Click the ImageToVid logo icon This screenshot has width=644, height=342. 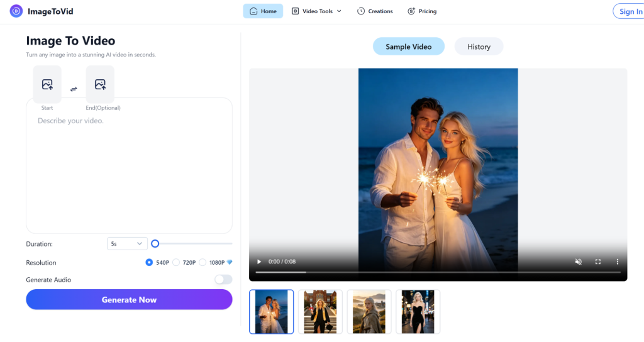tap(16, 11)
